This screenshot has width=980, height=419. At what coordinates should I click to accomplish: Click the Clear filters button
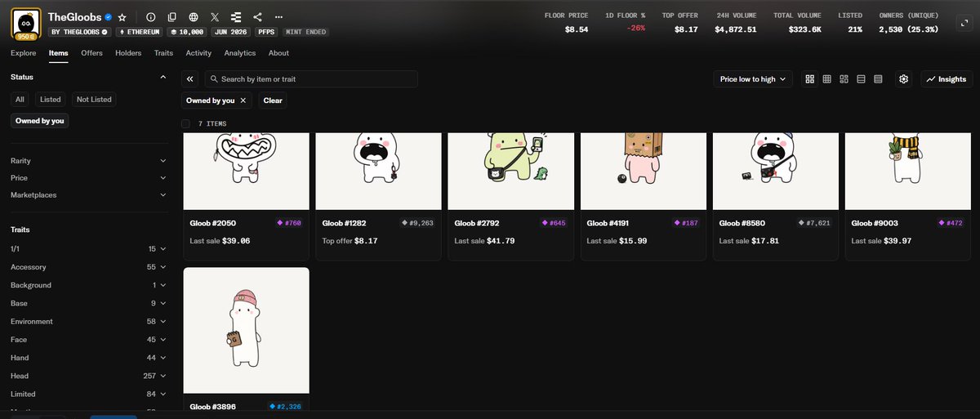pos(273,100)
